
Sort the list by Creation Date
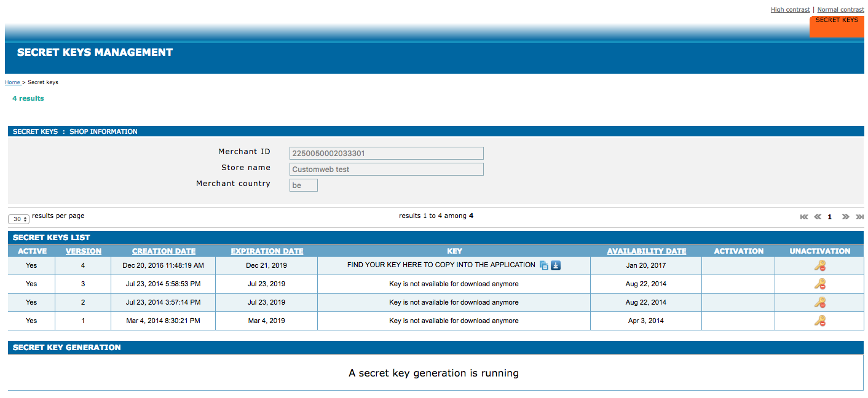pos(164,251)
